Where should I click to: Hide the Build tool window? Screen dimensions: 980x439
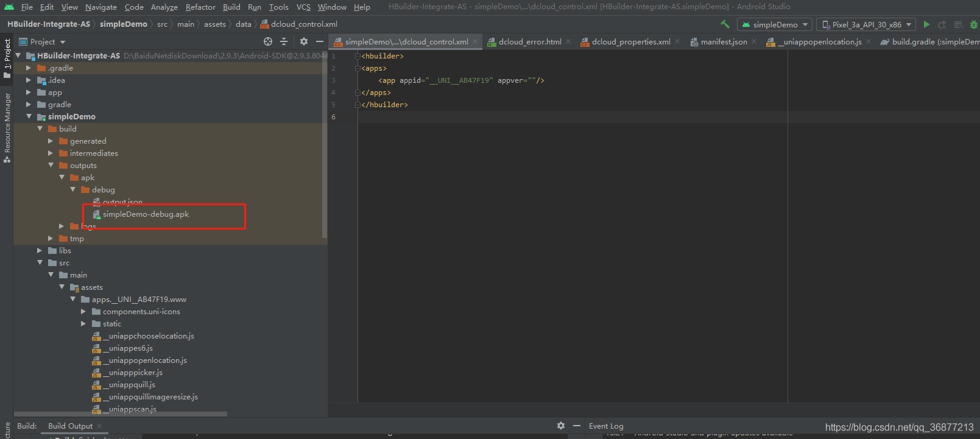(x=577, y=426)
